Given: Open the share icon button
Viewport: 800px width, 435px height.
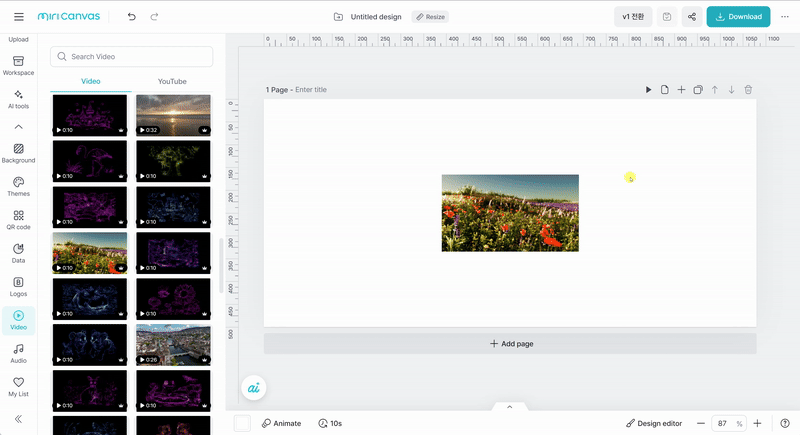Looking at the screenshot, I should (x=692, y=17).
